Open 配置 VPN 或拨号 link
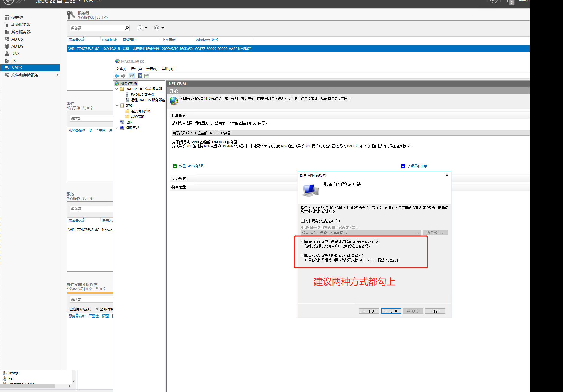Viewport: 563px width, 392px height. (191, 166)
